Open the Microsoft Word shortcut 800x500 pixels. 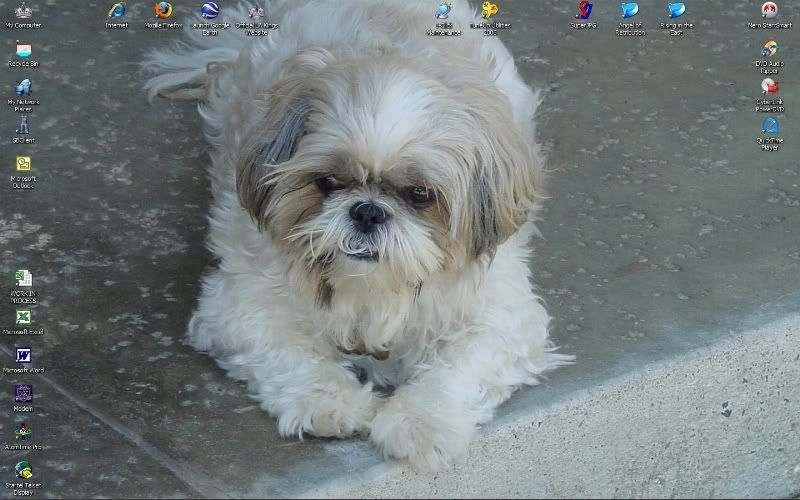point(23,356)
